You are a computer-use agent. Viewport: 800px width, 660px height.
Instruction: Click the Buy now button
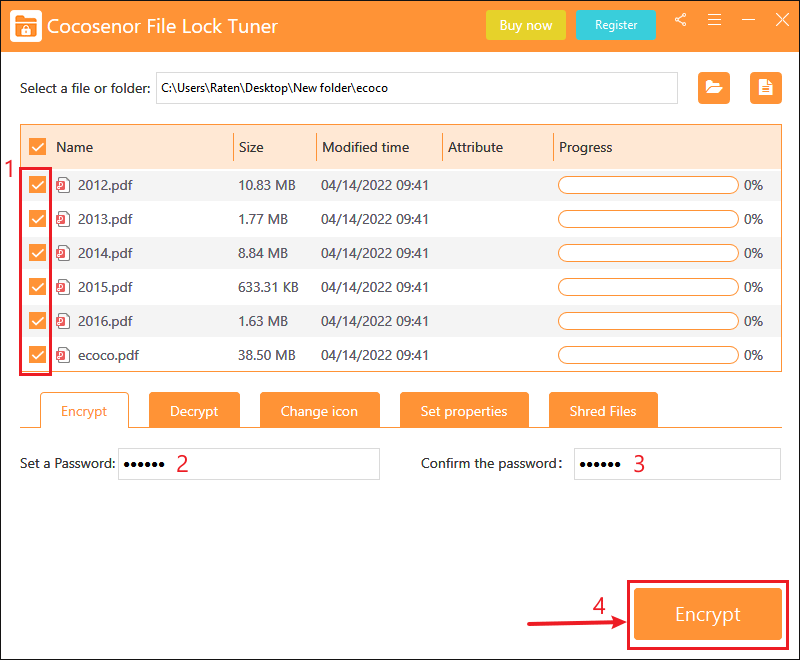click(x=526, y=25)
